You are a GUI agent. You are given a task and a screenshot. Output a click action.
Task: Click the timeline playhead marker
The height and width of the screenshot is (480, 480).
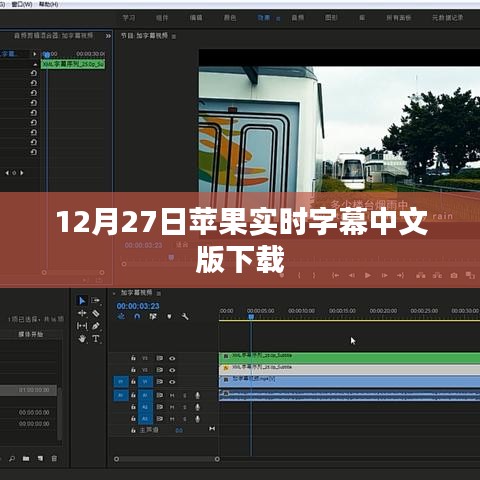pos(251,316)
